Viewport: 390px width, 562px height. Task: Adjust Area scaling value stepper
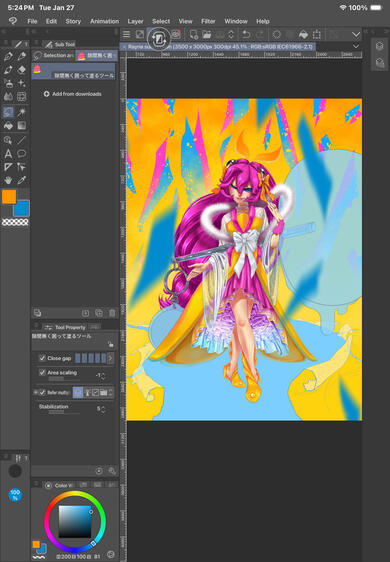(104, 376)
